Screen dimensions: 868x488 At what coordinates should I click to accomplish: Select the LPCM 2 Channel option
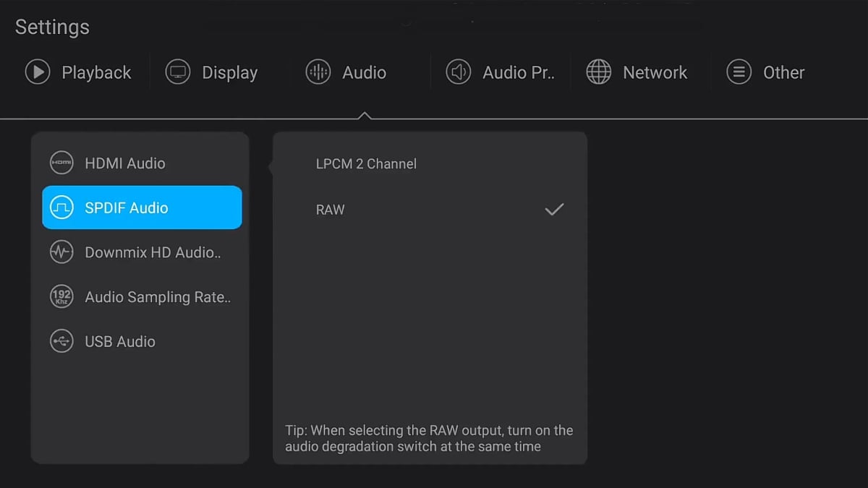(x=366, y=164)
